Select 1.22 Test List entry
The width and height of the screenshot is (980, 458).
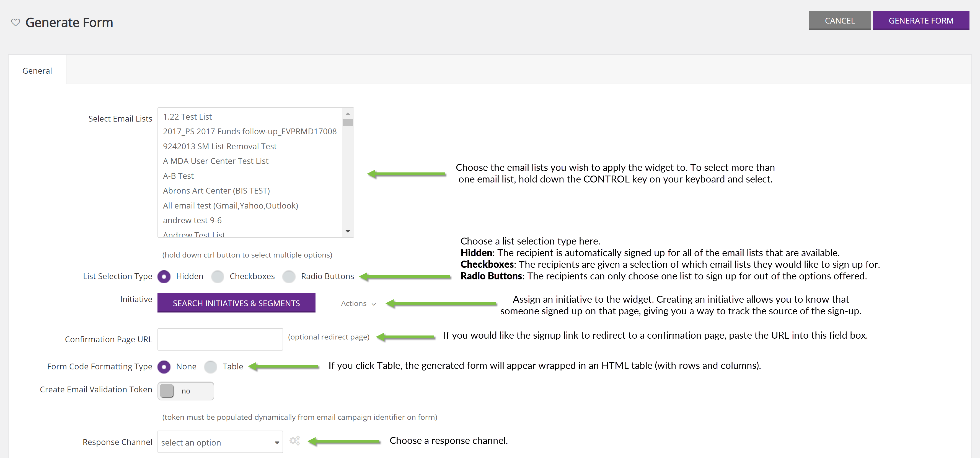tap(187, 117)
